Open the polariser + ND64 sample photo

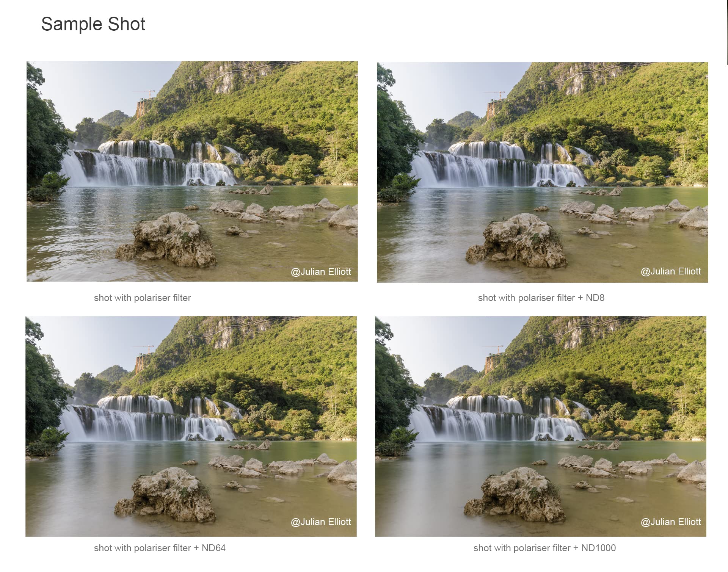point(191,426)
